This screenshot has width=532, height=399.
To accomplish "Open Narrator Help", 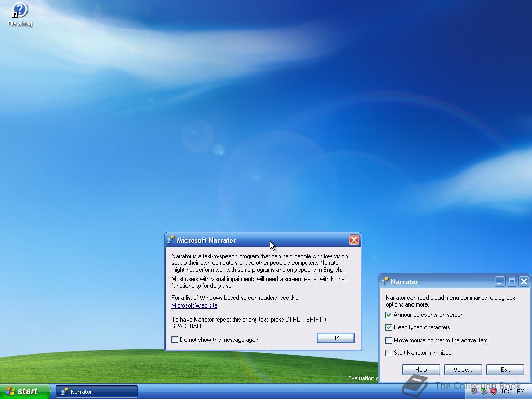I will (421, 369).
